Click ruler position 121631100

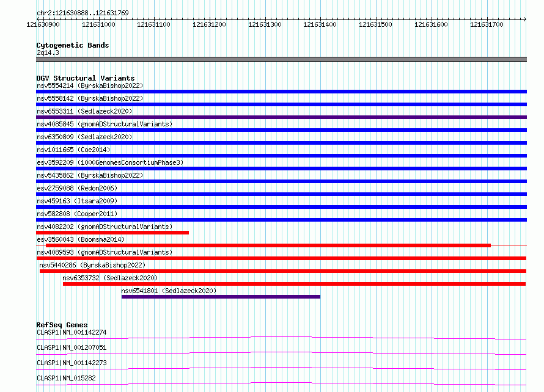[x=153, y=24]
